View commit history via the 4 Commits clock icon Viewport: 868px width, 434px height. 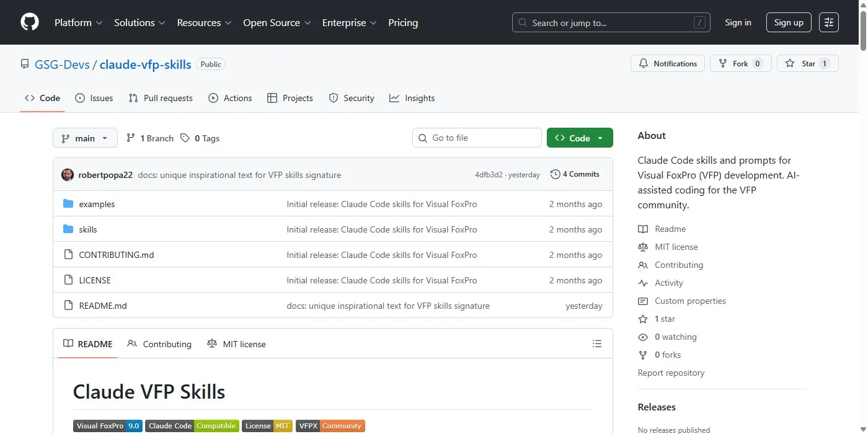(554, 174)
